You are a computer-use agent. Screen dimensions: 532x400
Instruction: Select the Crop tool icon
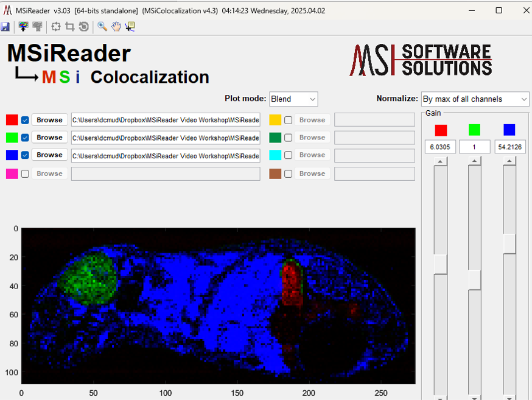pos(70,26)
